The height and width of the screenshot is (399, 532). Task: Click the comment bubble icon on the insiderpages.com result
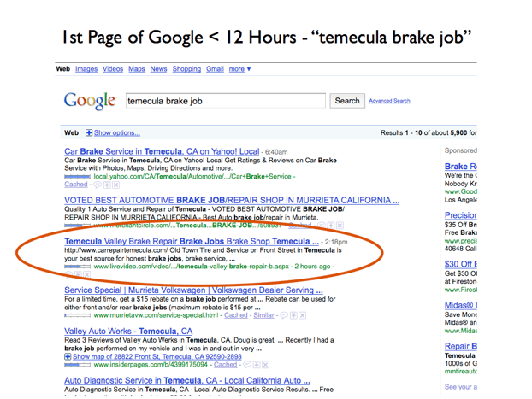(247, 365)
